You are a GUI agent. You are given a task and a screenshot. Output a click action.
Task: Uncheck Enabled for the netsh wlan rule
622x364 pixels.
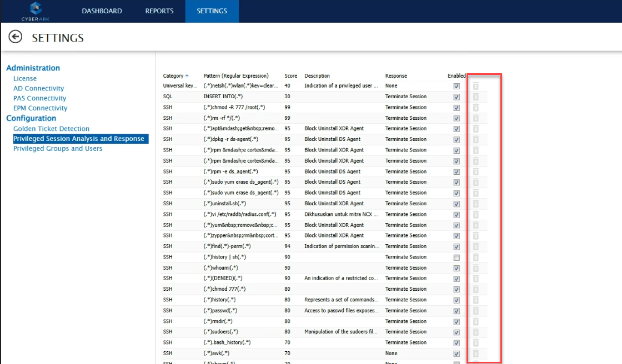(x=457, y=86)
